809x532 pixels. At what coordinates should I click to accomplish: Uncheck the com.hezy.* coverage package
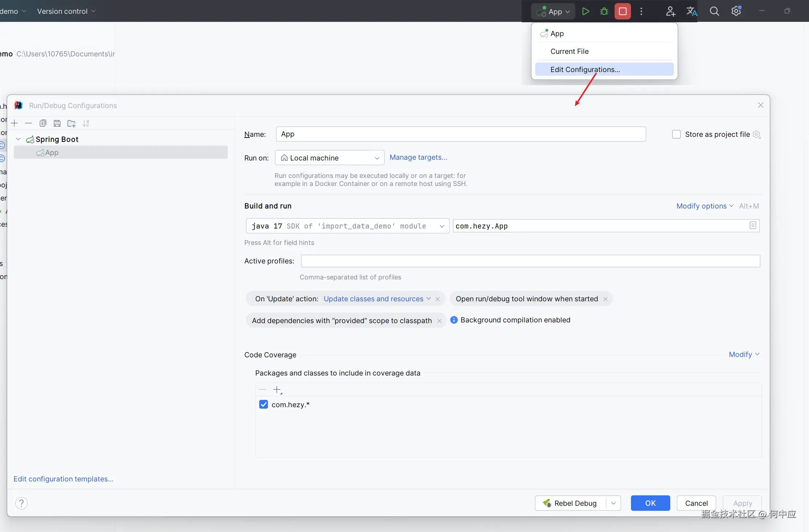[264, 404]
